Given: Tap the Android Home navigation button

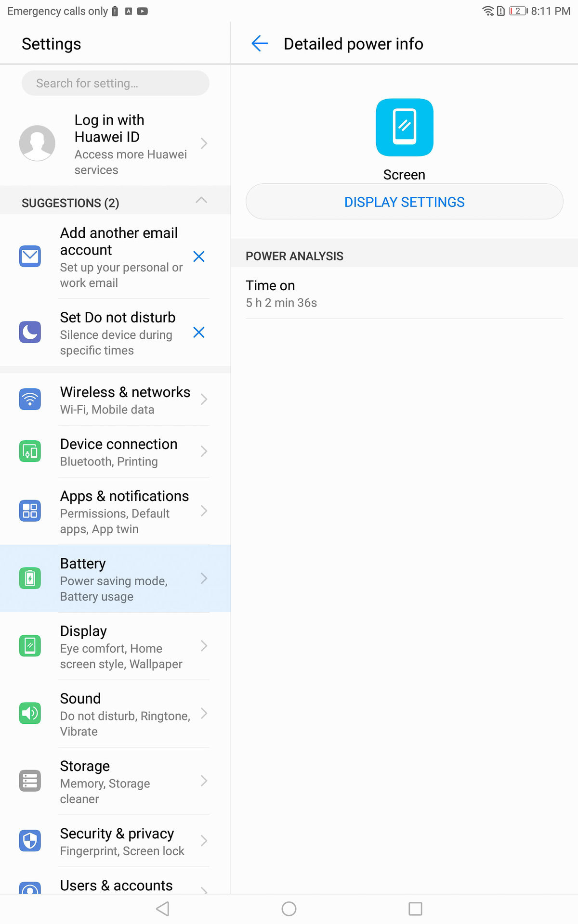Looking at the screenshot, I should [x=289, y=909].
